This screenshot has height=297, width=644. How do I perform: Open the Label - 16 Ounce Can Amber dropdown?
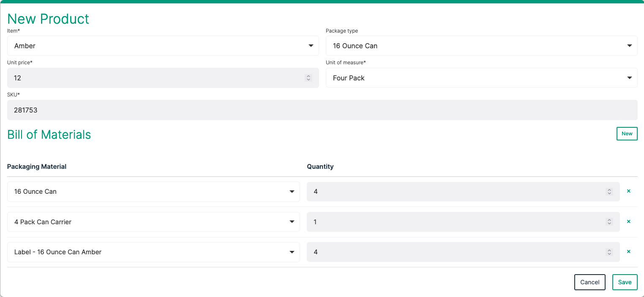[x=153, y=252]
